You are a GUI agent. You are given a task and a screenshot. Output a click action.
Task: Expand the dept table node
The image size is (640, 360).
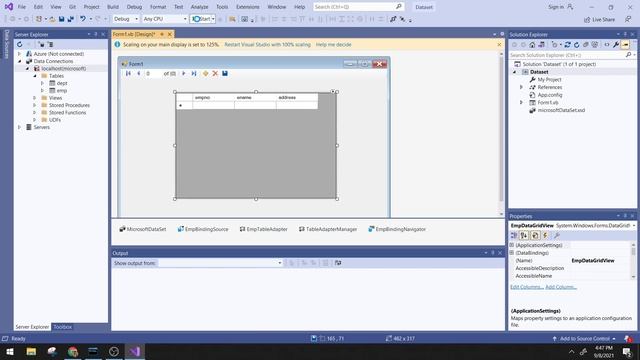pyautogui.click(x=42, y=83)
